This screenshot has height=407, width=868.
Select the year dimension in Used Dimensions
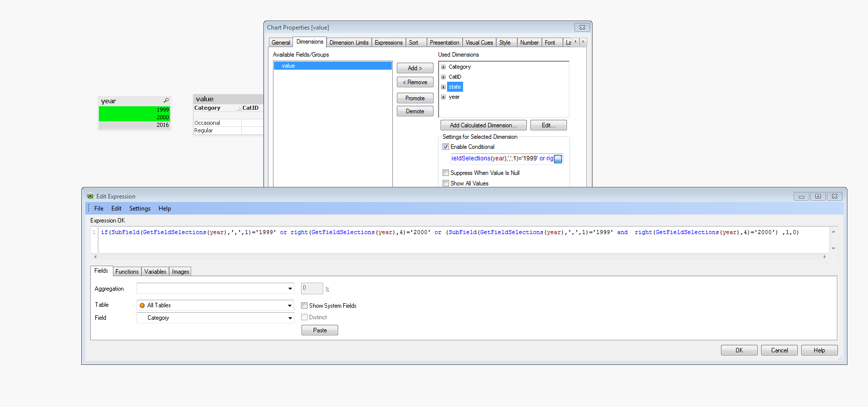point(454,97)
